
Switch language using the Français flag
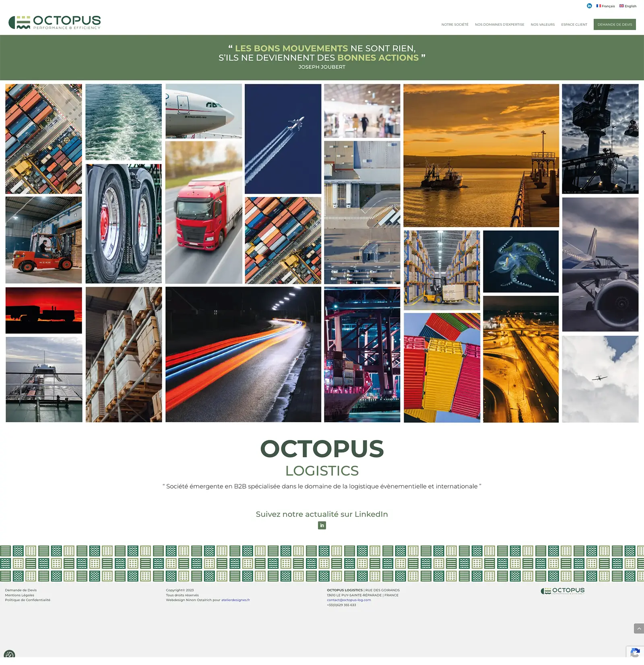605,6
